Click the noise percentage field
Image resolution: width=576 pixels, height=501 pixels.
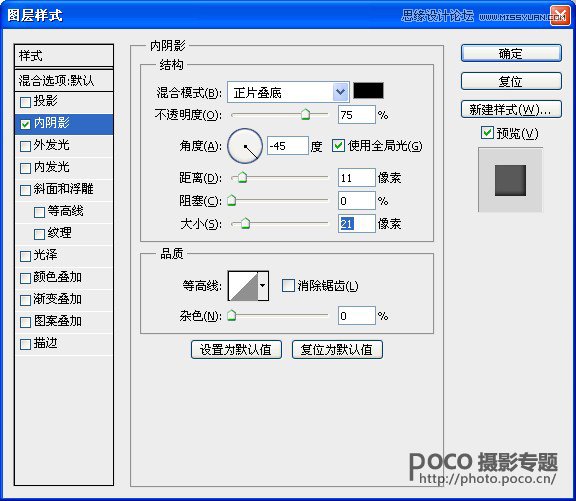click(x=356, y=316)
